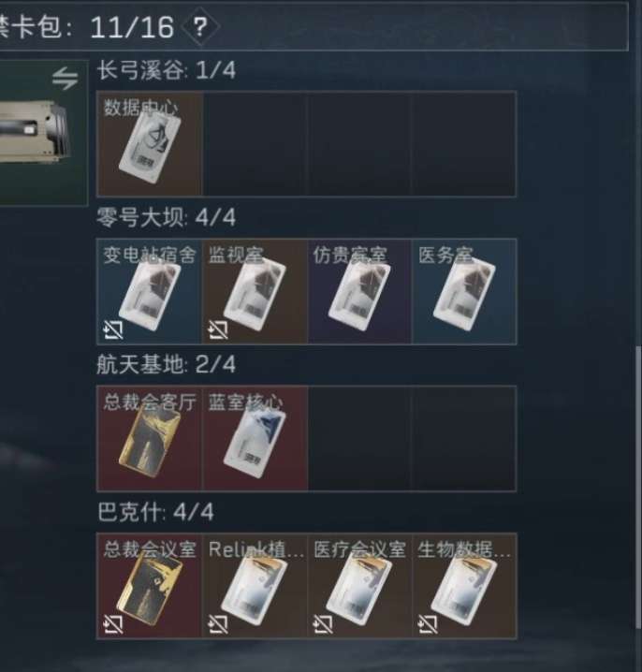Select the 医务室 keycard
This screenshot has width=642, height=672.
tap(464, 291)
